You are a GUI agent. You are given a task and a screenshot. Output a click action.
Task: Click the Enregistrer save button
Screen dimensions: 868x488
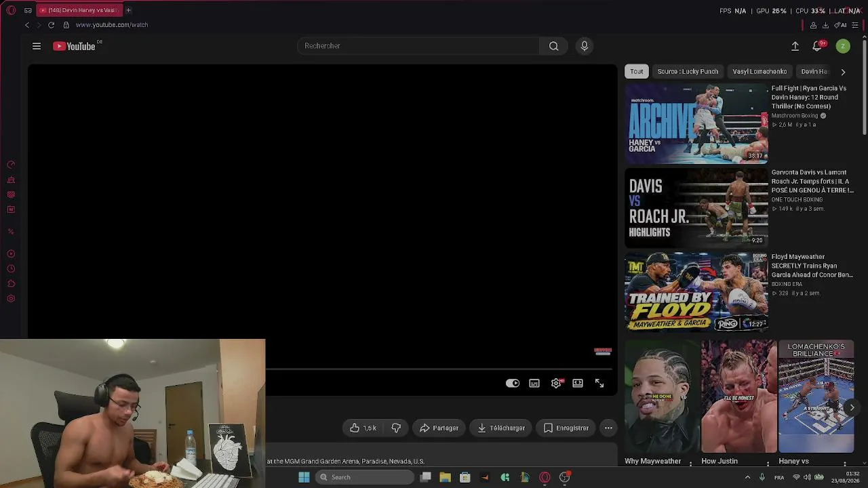(566, 428)
